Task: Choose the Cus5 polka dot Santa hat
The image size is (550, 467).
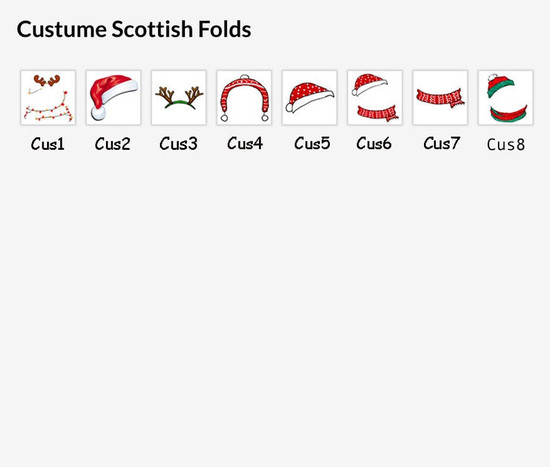Action: [x=309, y=98]
